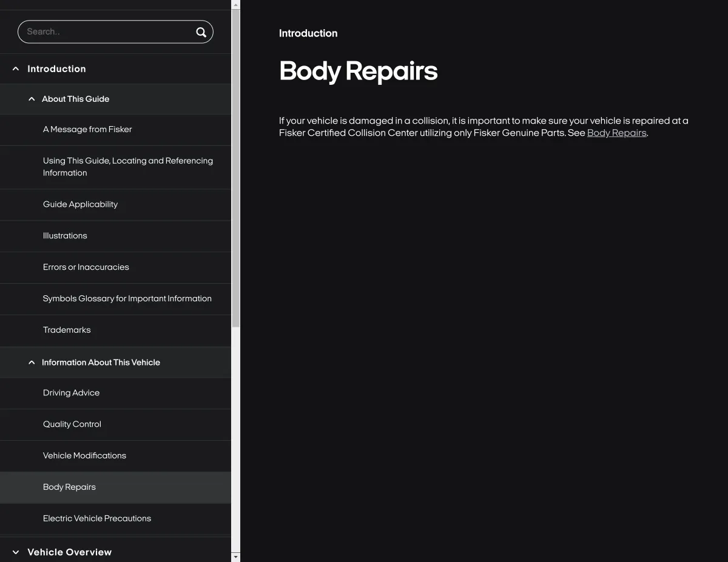Open the Introduction section heading
This screenshot has height=562, width=728.
pyautogui.click(x=56, y=69)
